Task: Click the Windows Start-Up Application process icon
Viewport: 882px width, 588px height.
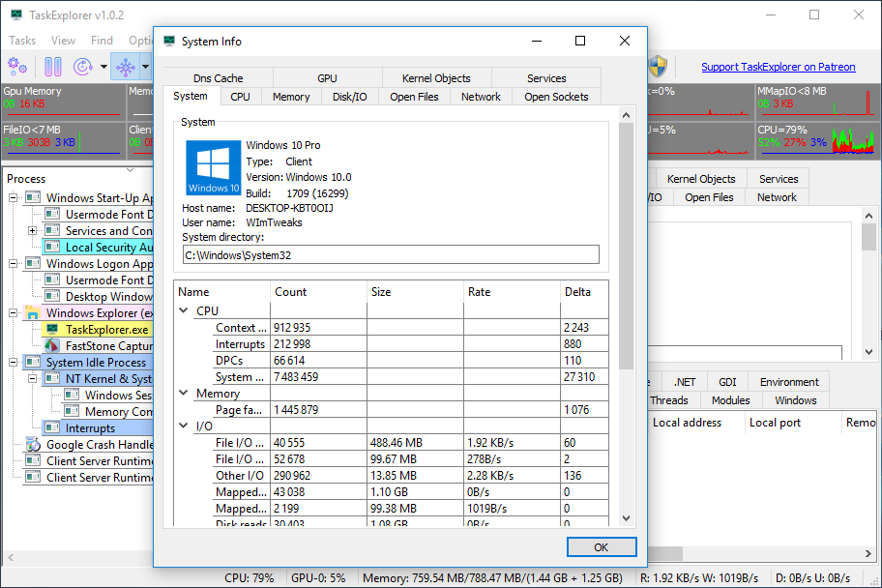Action: tap(33, 197)
